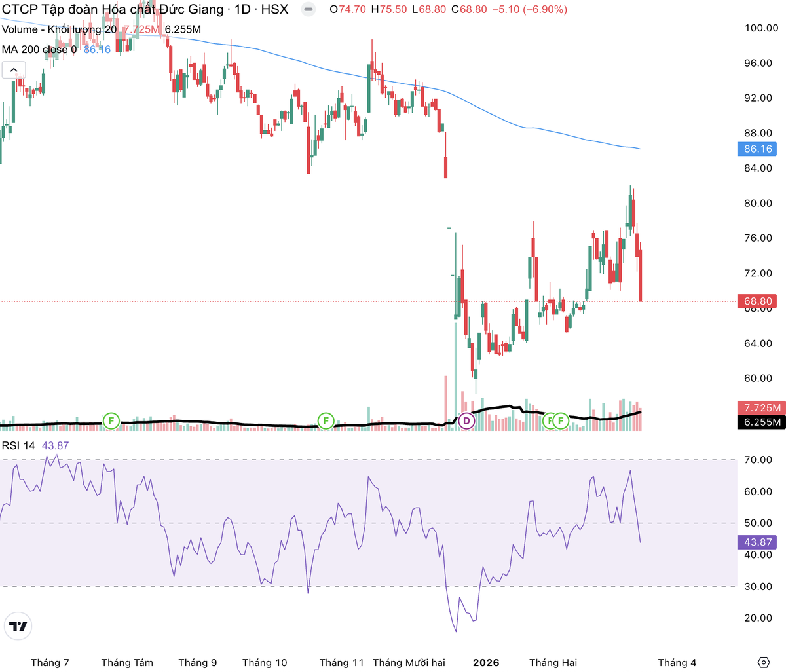Image resolution: width=786 pixels, height=672 pixels.
Task: Click the rightmost F marker near Tháng Hai
Action: [x=561, y=420]
